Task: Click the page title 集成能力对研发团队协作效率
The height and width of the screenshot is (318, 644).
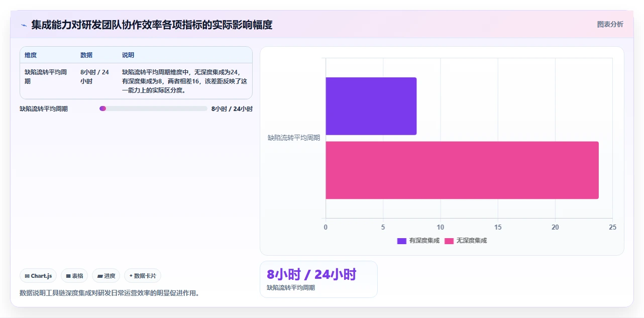Action: point(152,25)
